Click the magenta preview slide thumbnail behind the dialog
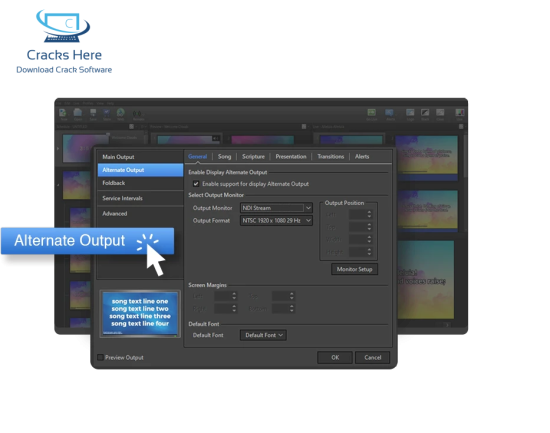The image size is (550, 433). (263, 140)
